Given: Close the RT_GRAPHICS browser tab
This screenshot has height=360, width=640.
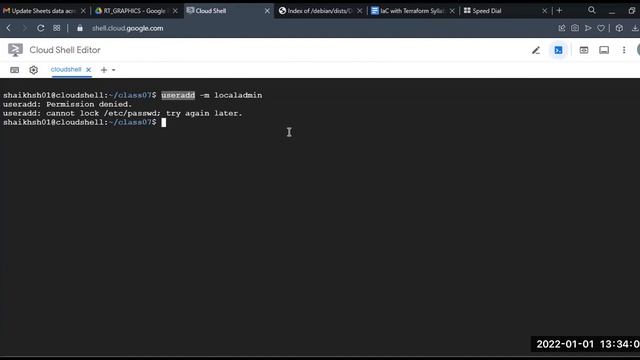Looking at the screenshot, I should coord(175,11).
